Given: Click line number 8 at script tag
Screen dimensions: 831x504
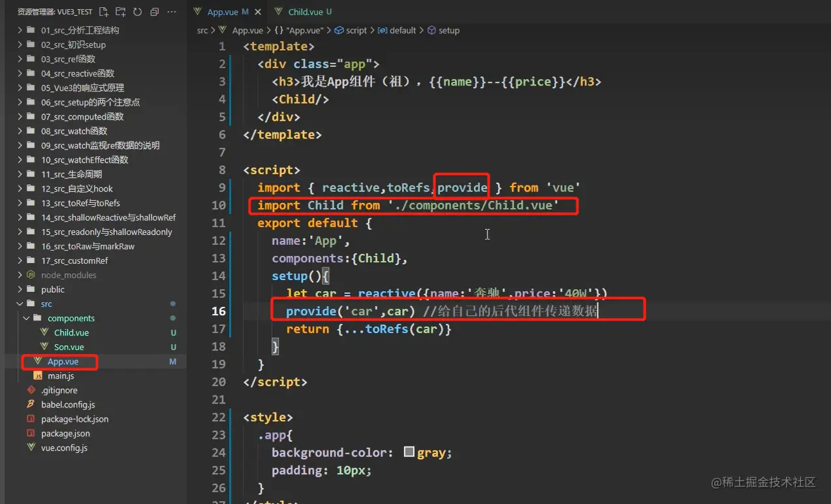Looking at the screenshot, I should tap(222, 170).
